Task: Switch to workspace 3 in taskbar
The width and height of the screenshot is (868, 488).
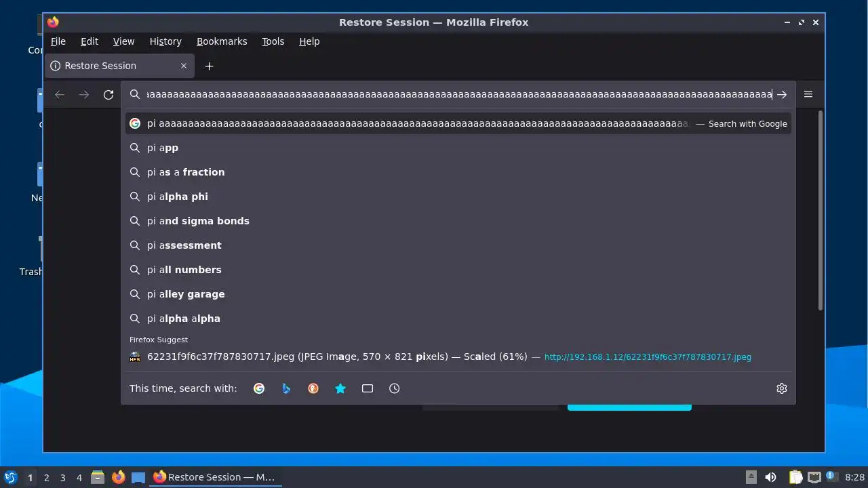Action: (x=63, y=478)
